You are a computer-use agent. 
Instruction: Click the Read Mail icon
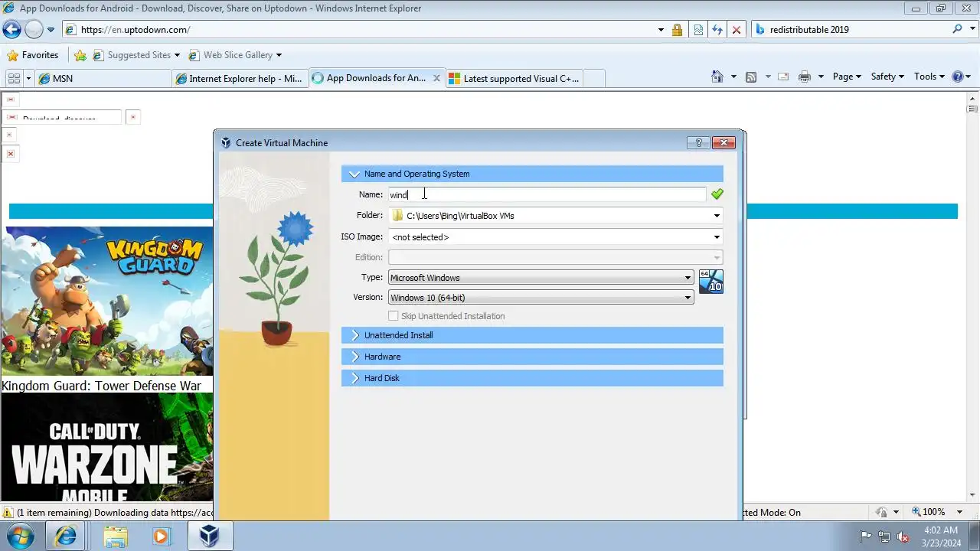783,77
